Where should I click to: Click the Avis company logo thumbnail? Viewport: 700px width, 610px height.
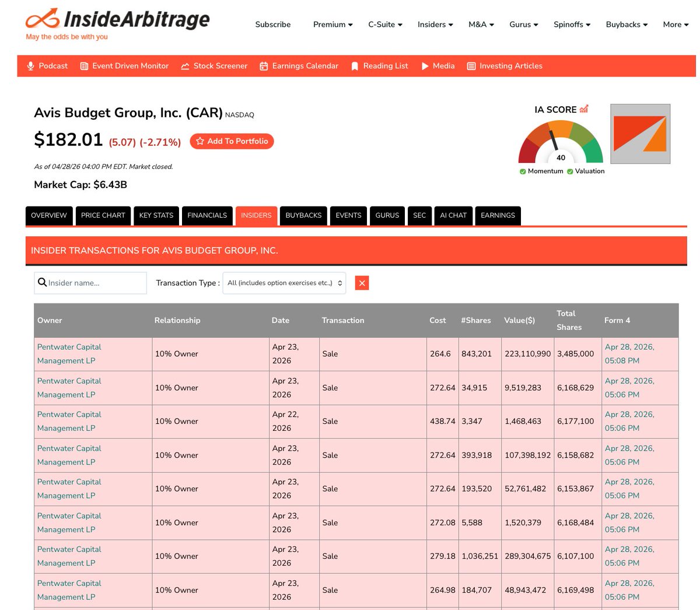[640, 134]
